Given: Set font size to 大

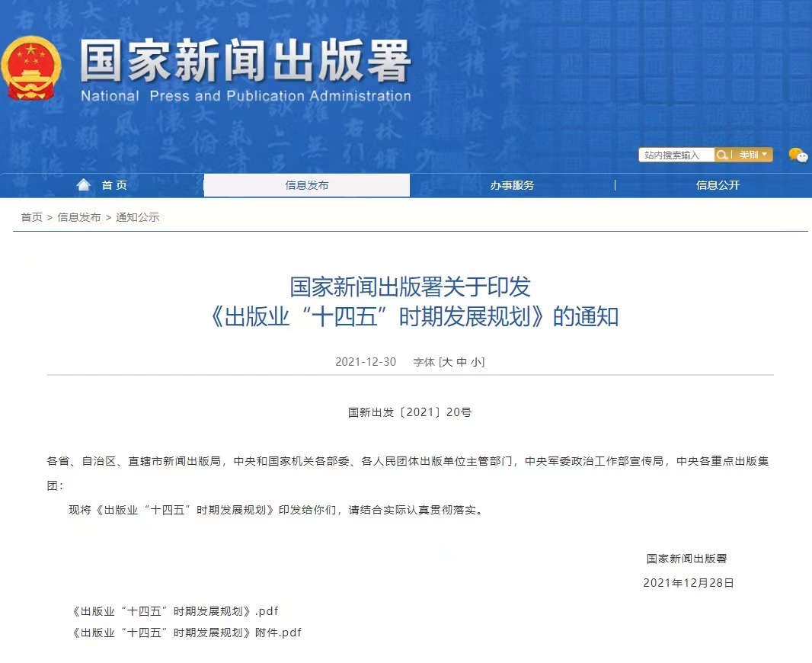Looking at the screenshot, I should pyautogui.click(x=447, y=362).
